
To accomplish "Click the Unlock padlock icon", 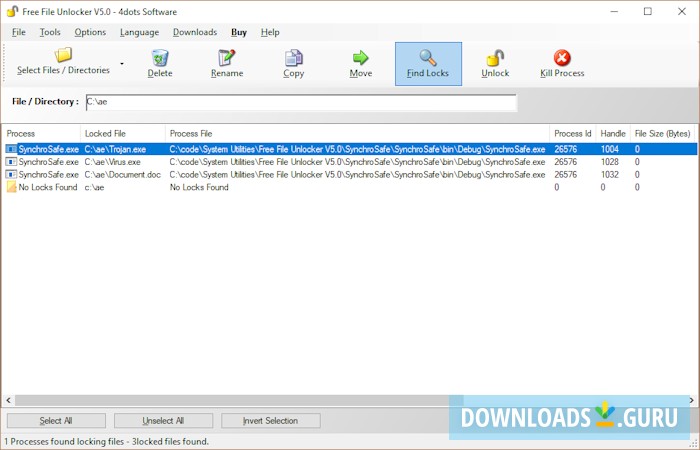I will [495, 58].
